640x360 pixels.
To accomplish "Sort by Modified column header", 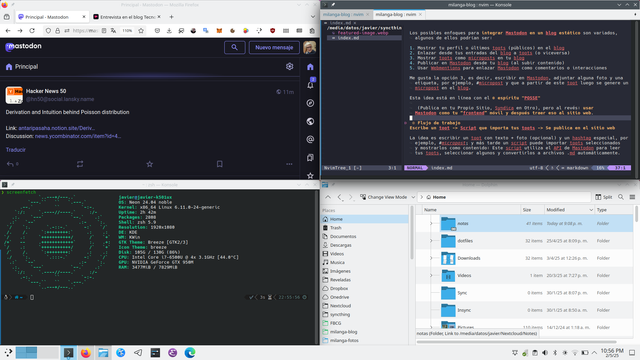I will 569,210.
